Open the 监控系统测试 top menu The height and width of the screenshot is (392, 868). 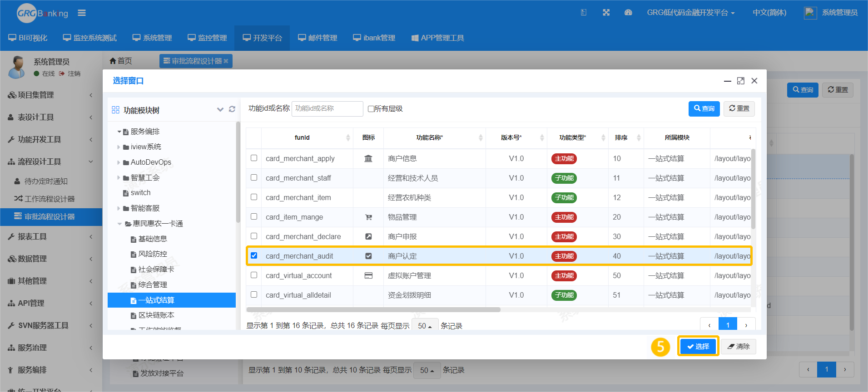click(x=90, y=38)
